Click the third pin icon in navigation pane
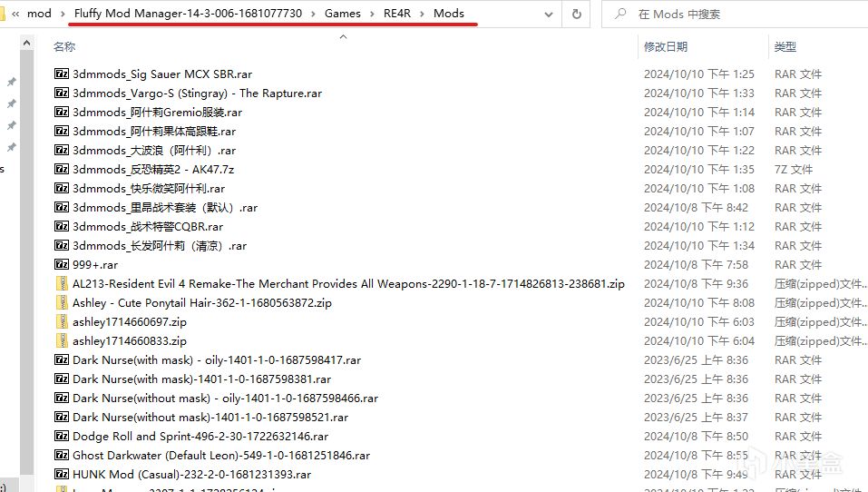Viewport: 868px width, 492px height. [x=11, y=125]
